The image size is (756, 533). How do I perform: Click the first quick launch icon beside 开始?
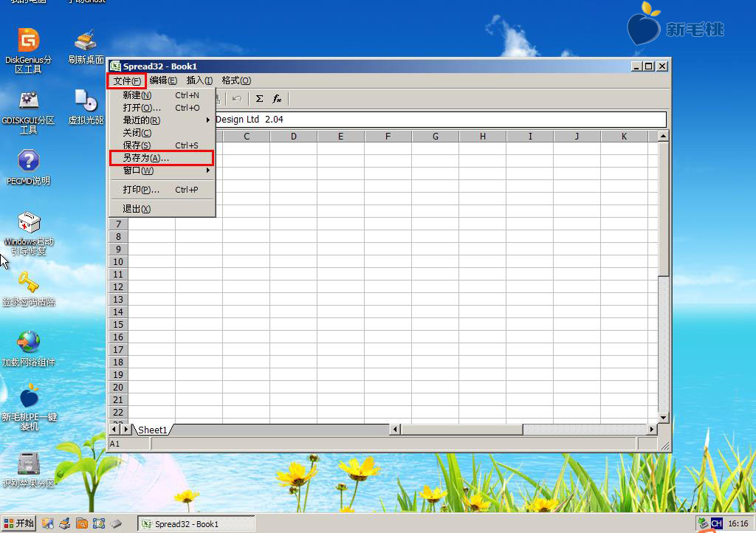[47, 523]
